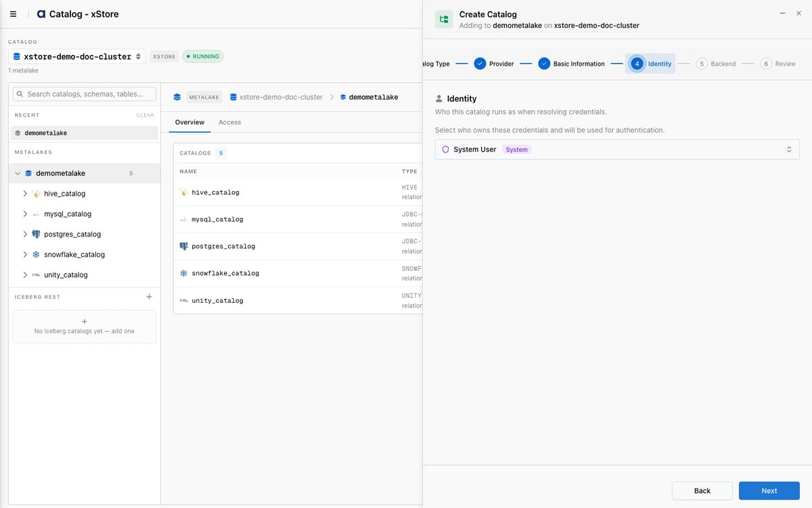The height and width of the screenshot is (508, 812).
Task: Open the hamburger navigation menu
Action: (13, 14)
